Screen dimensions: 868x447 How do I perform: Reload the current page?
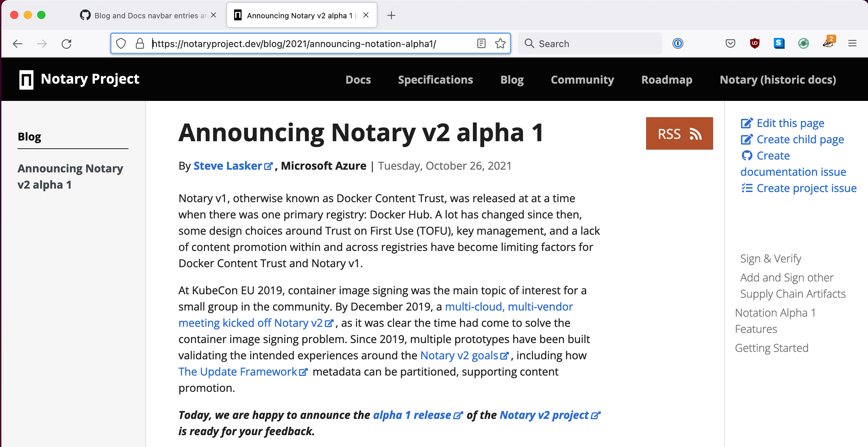click(x=66, y=44)
